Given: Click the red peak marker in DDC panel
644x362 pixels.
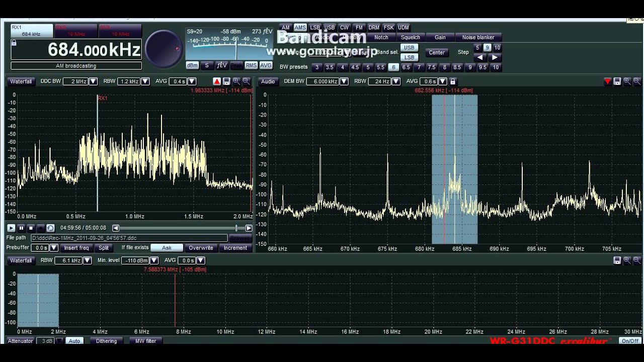Looking at the screenshot, I should point(217,81).
